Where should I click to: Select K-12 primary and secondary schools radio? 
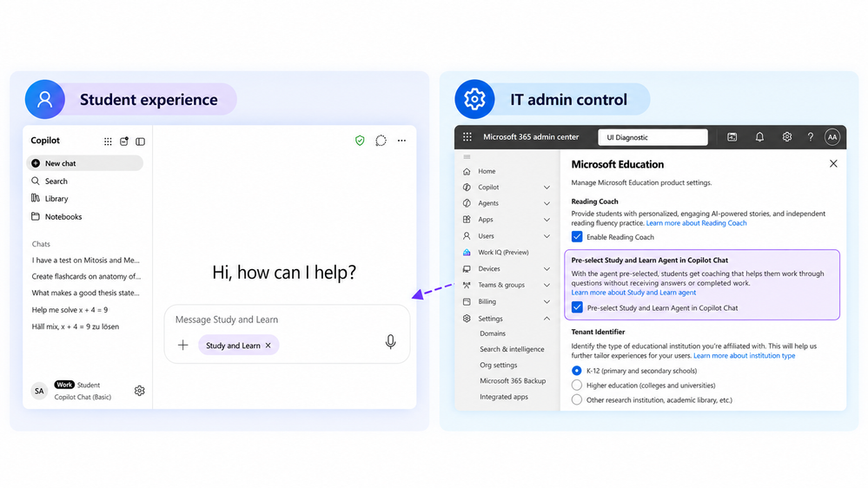coord(576,371)
